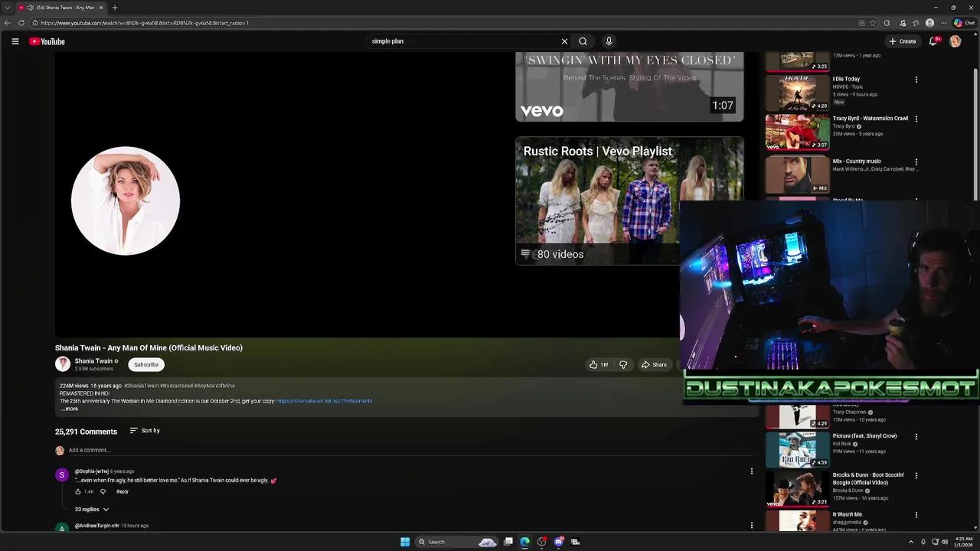Open browser settings ellipsis menu
The height and width of the screenshot is (551, 980).
click(943, 23)
